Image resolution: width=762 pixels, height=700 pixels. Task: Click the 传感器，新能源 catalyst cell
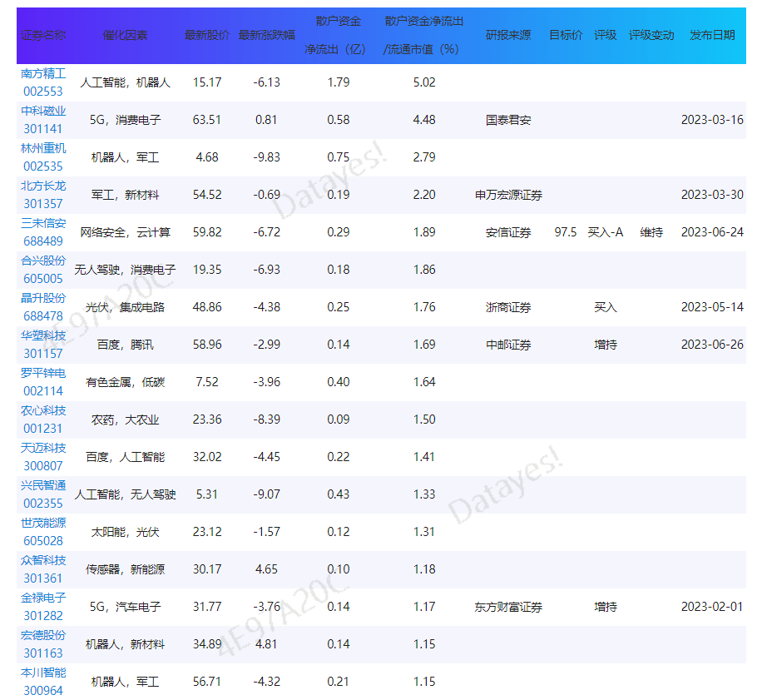(x=125, y=569)
